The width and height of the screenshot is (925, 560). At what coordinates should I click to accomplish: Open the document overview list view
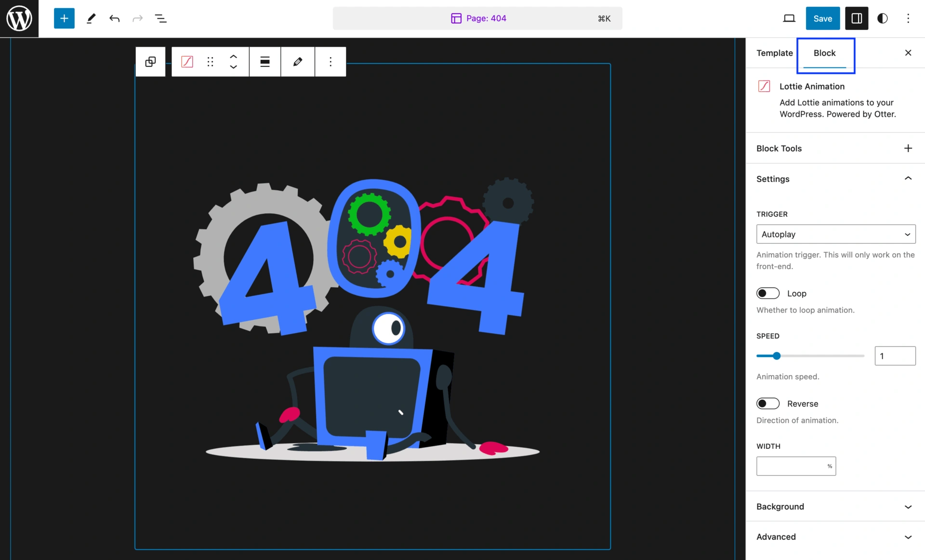[x=160, y=18]
